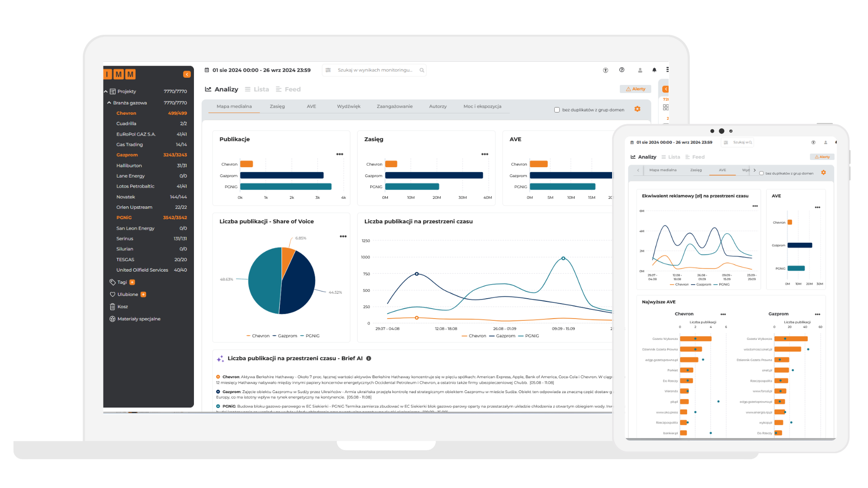Toggle Chevron in Share of Voice legend
Screen dimensions: 868x488
click(x=258, y=336)
